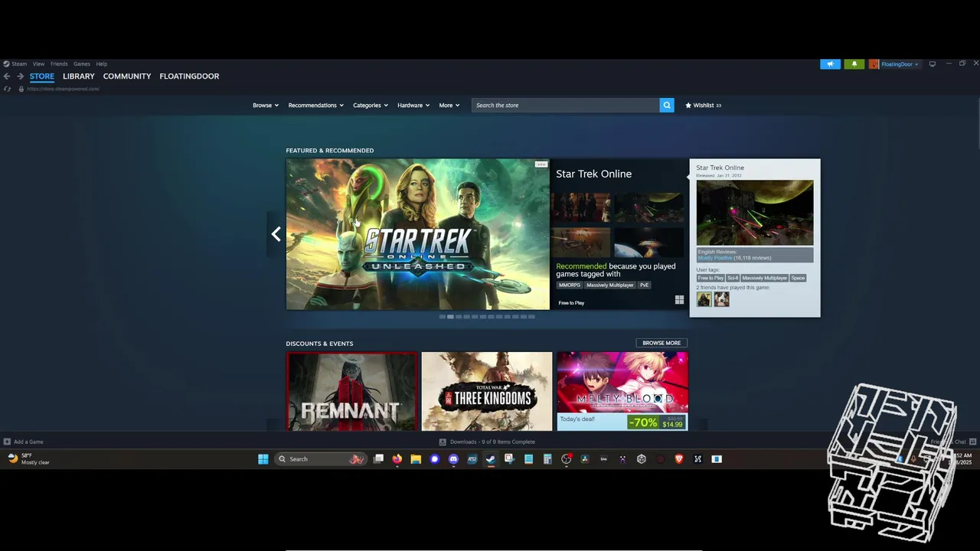Click the Massively Multiplayer tag on banner
Screen dimensions: 980x551
[610, 285]
